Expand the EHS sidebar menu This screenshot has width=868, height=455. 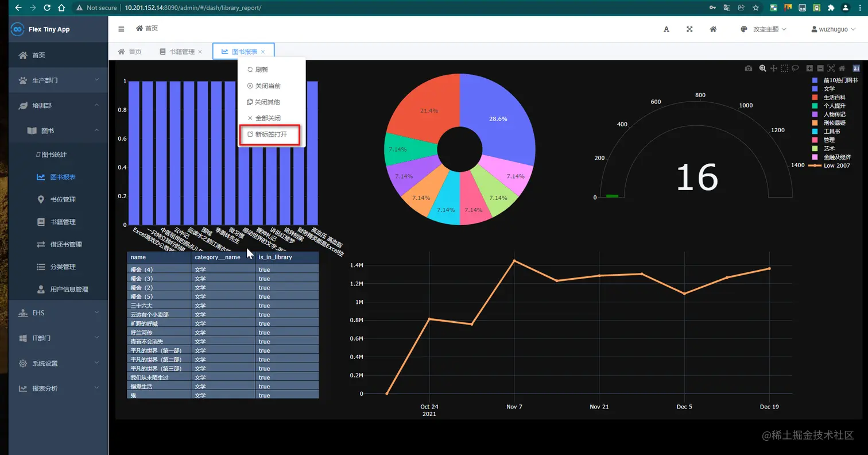coord(58,313)
